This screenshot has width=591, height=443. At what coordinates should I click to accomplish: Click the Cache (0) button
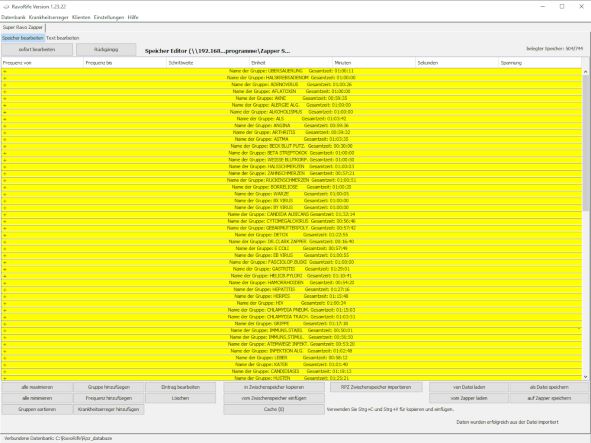pyautogui.click(x=274, y=409)
